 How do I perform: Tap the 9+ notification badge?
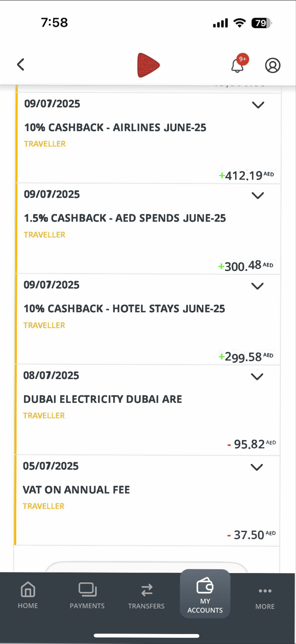click(x=243, y=59)
